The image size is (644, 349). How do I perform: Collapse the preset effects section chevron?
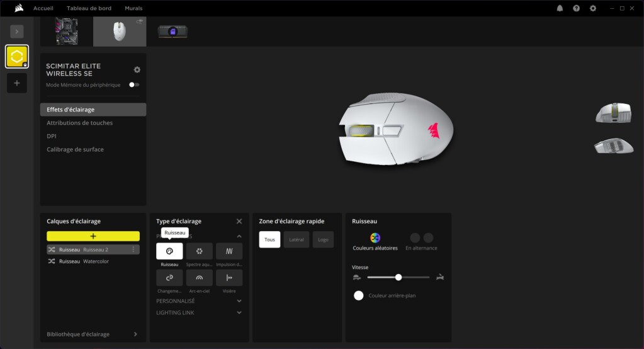point(239,236)
